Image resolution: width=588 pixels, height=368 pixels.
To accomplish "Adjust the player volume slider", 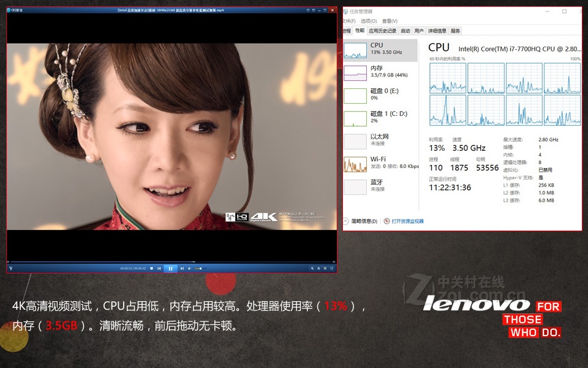I will (x=200, y=268).
